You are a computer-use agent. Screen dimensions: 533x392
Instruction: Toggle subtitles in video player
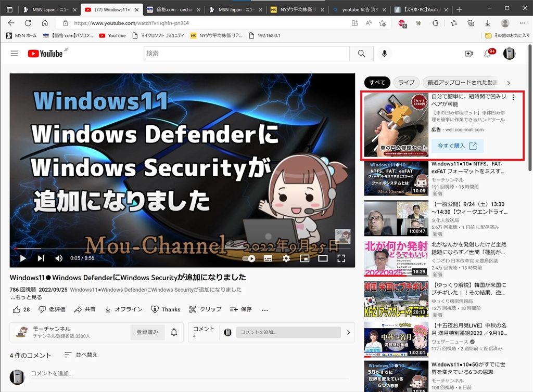(268, 258)
